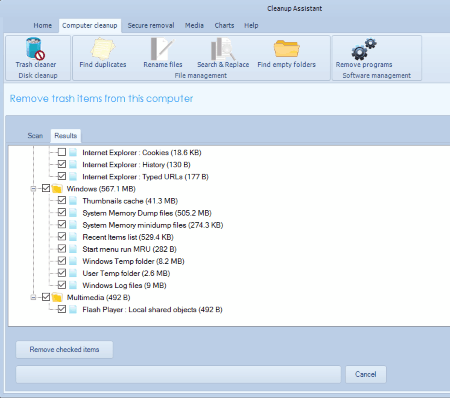The image size is (450, 398).
Task: Uncheck the Thumbnails cache checkbox
Action: tap(62, 200)
